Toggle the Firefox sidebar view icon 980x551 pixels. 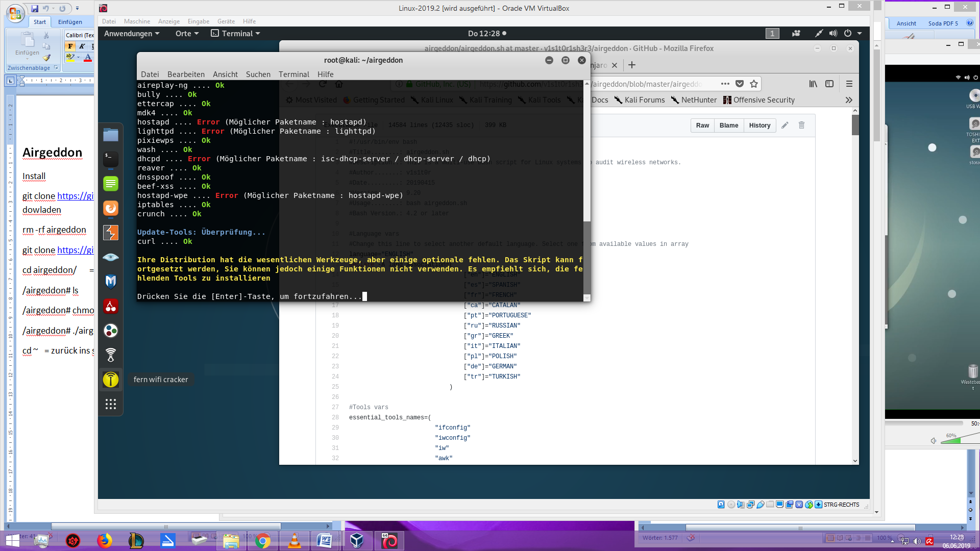pyautogui.click(x=829, y=84)
